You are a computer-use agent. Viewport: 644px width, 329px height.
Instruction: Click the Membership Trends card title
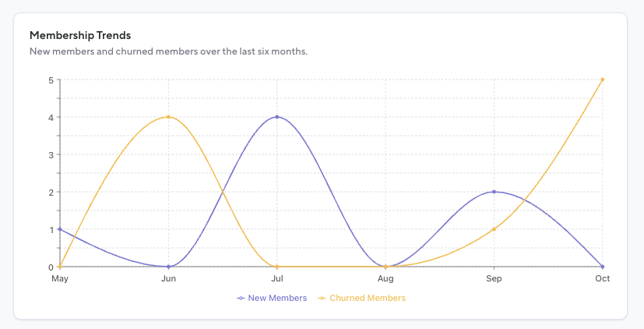click(x=79, y=35)
